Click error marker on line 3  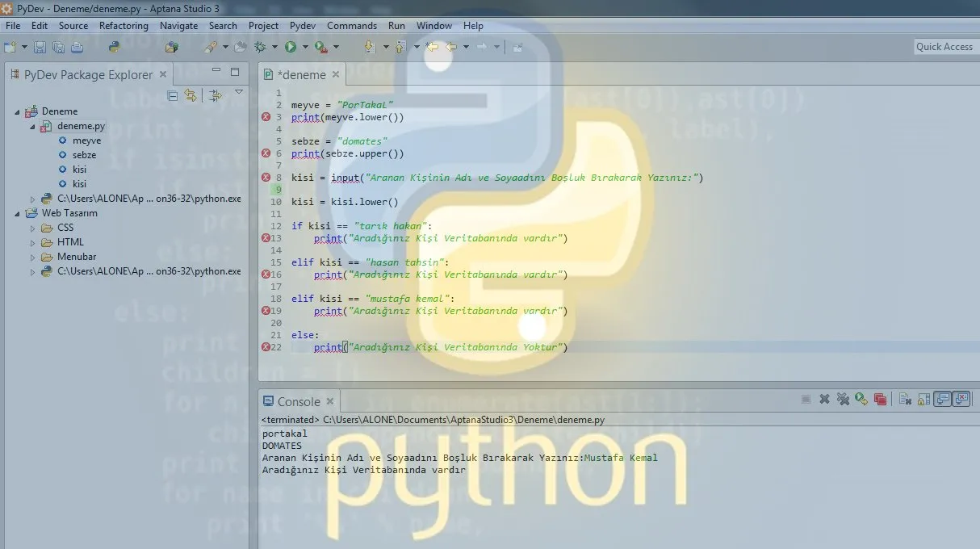(266, 117)
